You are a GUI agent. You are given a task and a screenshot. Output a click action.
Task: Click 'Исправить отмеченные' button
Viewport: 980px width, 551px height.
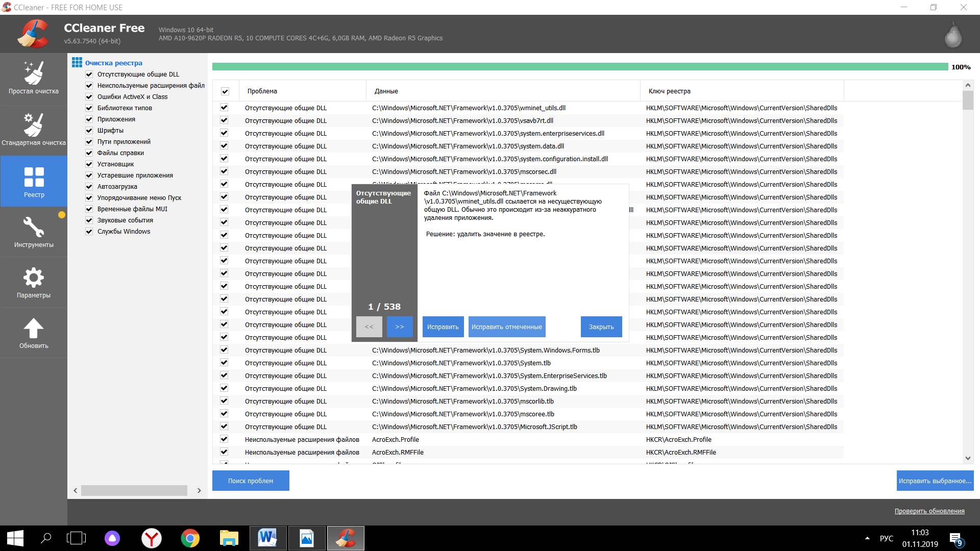pos(507,327)
